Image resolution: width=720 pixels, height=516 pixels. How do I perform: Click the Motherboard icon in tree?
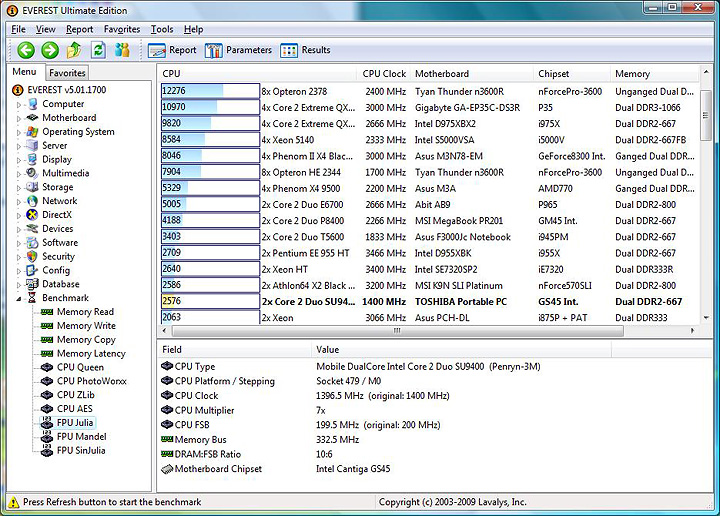click(32, 118)
